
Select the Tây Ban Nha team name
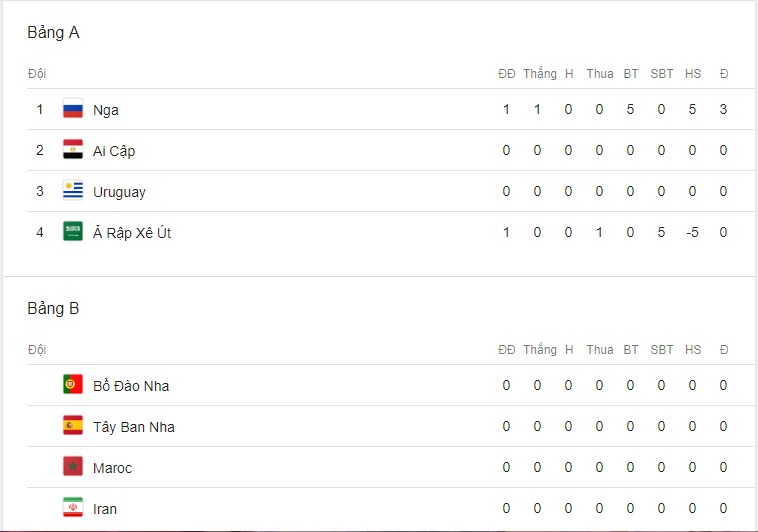tap(134, 427)
